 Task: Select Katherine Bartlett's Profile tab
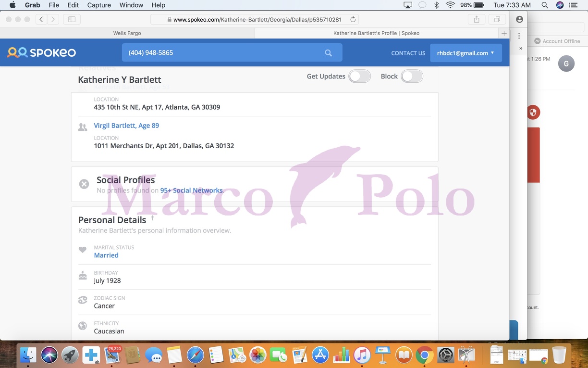376,33
